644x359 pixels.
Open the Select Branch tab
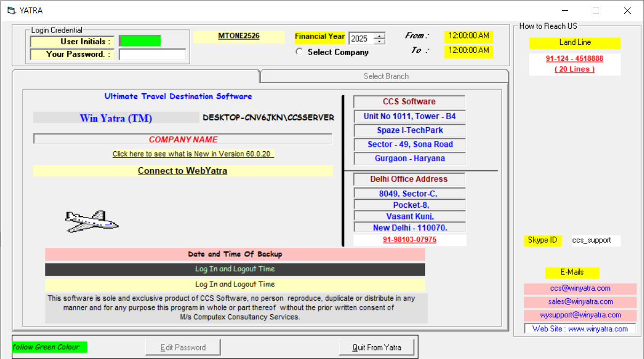(x=386, y=76)
